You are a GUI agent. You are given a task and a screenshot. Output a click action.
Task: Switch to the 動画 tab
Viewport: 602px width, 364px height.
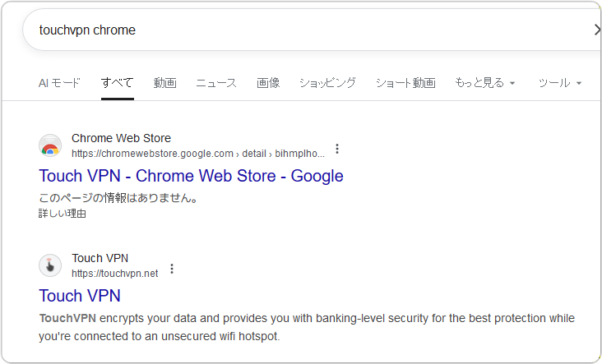click(164, 83)
